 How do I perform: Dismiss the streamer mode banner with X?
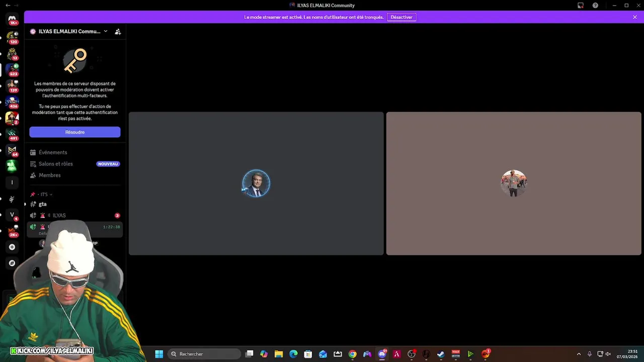point(635,17)
